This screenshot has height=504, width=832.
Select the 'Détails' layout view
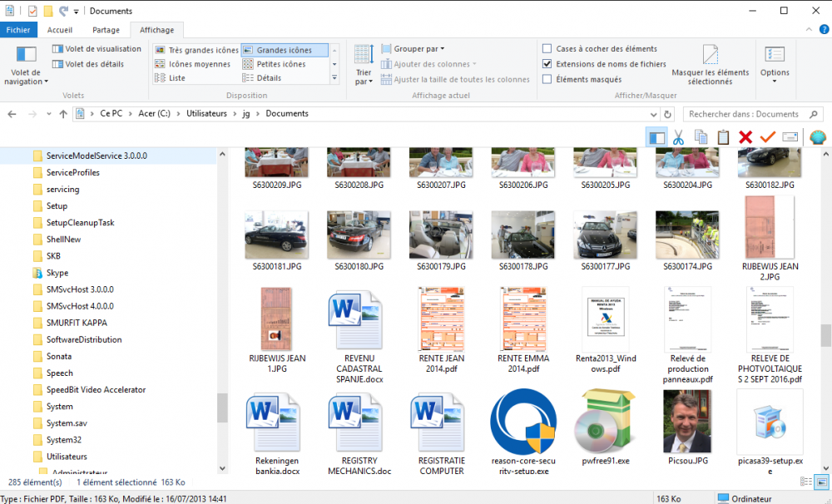point(268,78)
